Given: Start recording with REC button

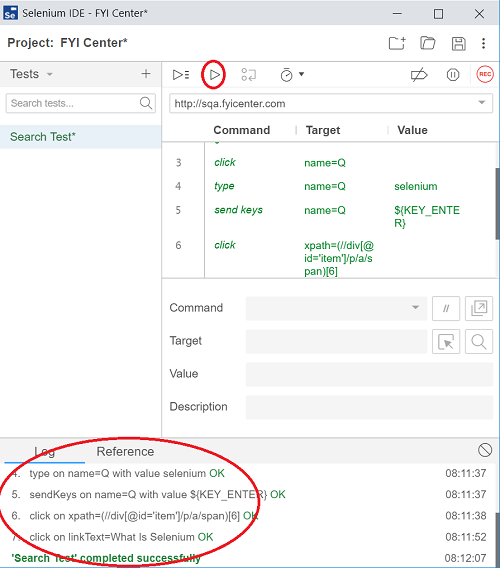Looking at the screenshot, I should pos(485,74).
